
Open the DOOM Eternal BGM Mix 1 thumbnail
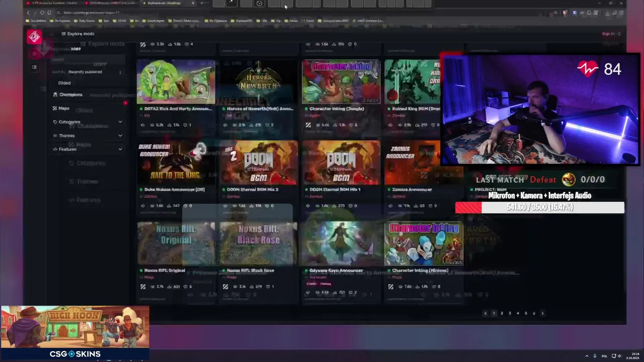tap(341, 163)
